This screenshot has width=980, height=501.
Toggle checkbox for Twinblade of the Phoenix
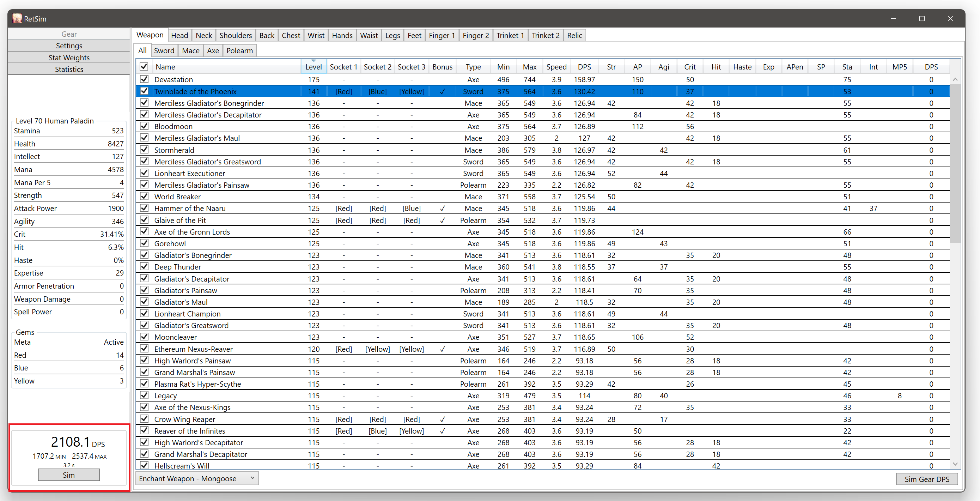(x=144, y=91)
